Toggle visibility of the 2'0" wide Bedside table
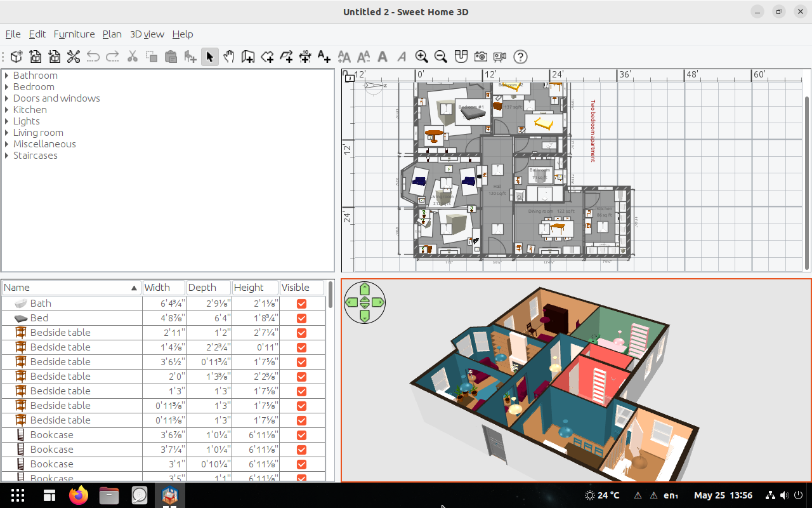 coord(302,377)
